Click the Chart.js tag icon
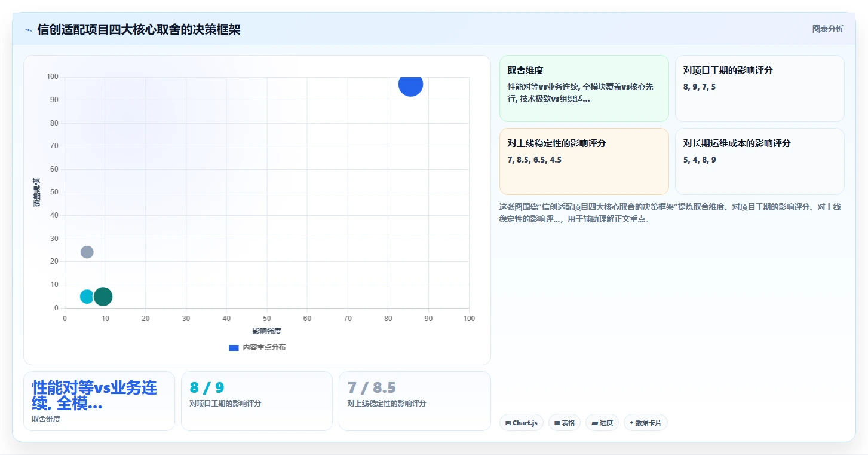This screenshot has width=868, height=455. click(508, 423)
